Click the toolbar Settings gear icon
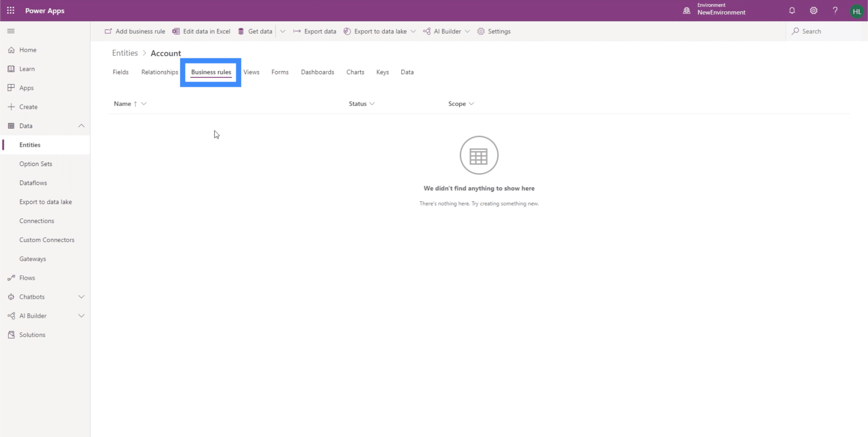Image resolution: width=868 pixels, height=437 pixels. [481, 31]
